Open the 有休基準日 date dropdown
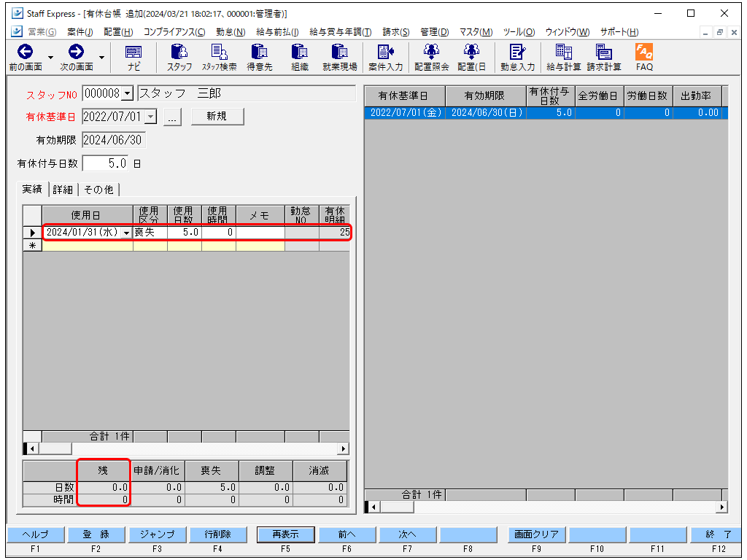 (150, 116)
